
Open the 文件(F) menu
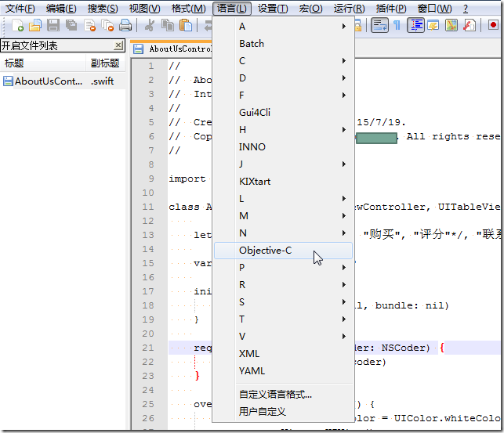coord(20,9)
